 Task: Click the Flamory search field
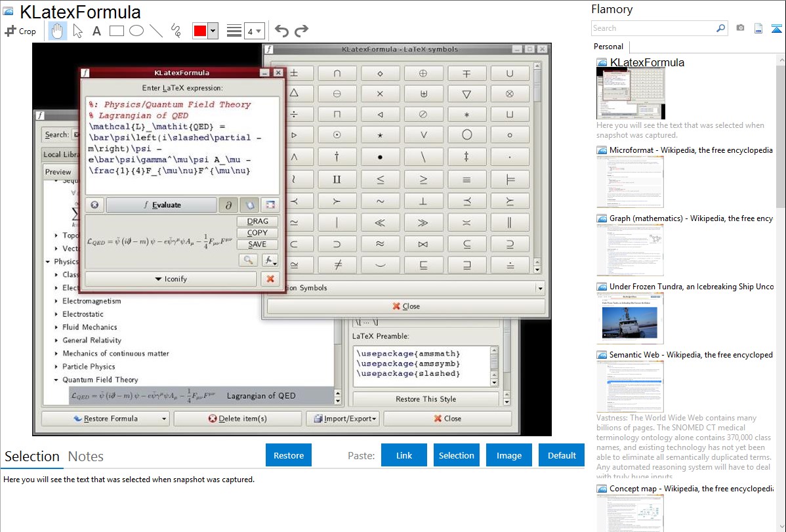coord(653,28)
